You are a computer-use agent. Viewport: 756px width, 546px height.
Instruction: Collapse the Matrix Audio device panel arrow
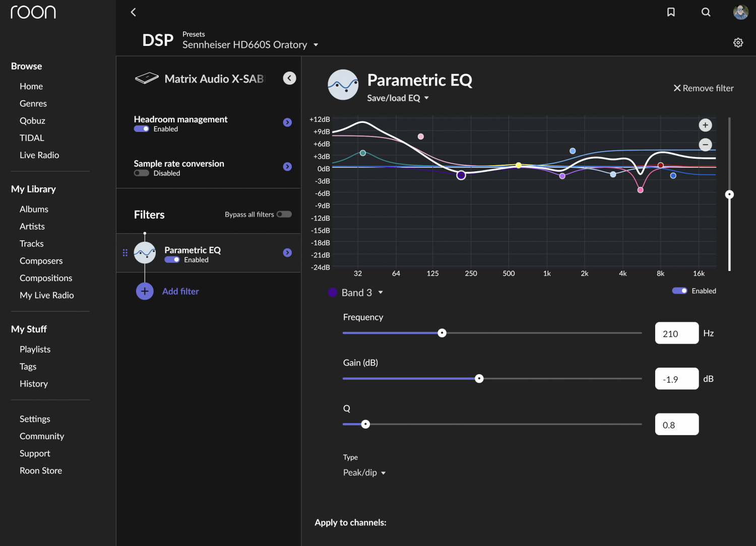coord(289,78)
